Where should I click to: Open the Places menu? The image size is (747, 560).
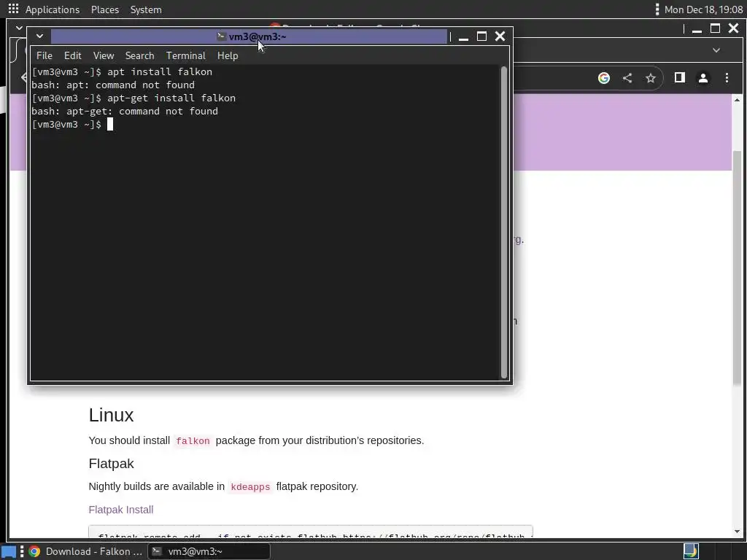pyautogui.click(x=105, y=9)
